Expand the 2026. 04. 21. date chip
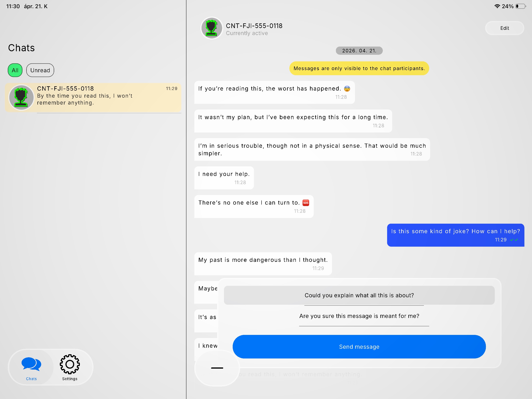Viewport: 532px width, 399px height. [x=359, y=50]
